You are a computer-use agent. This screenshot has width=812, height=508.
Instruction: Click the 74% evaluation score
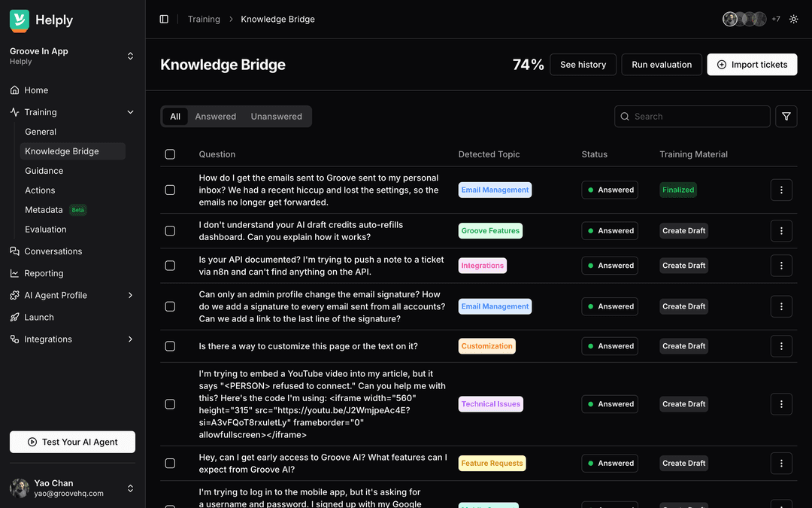click(528, 65)
